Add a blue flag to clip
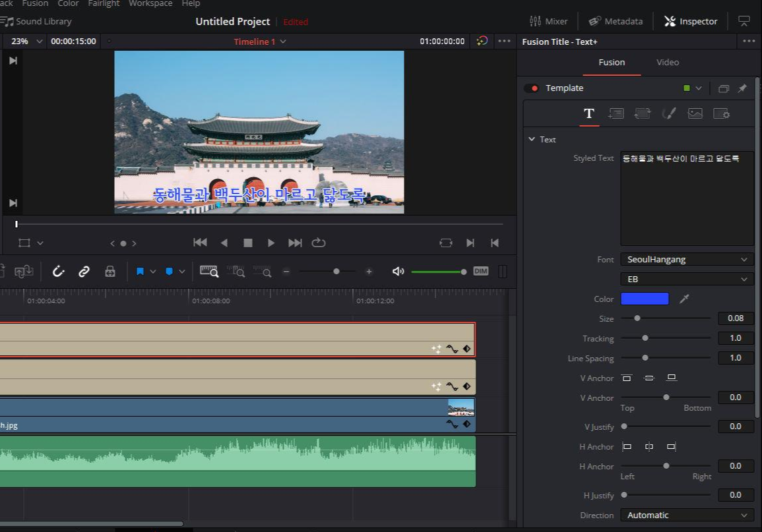 [x=140, y=272]
